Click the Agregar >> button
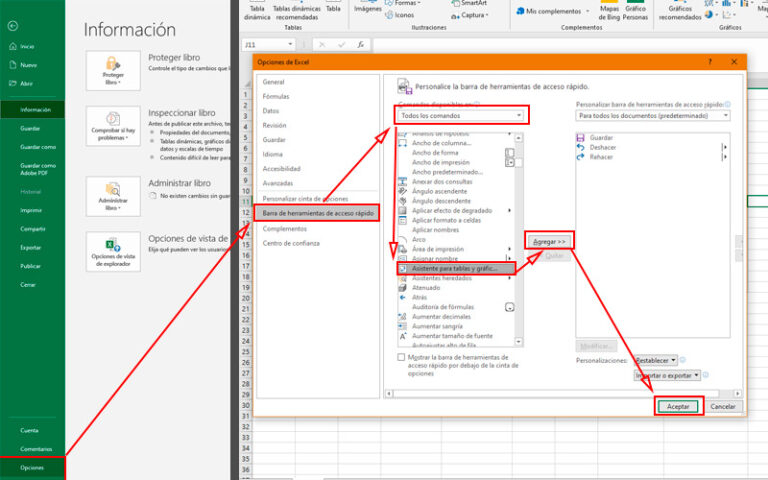 (x=549, y=241)
